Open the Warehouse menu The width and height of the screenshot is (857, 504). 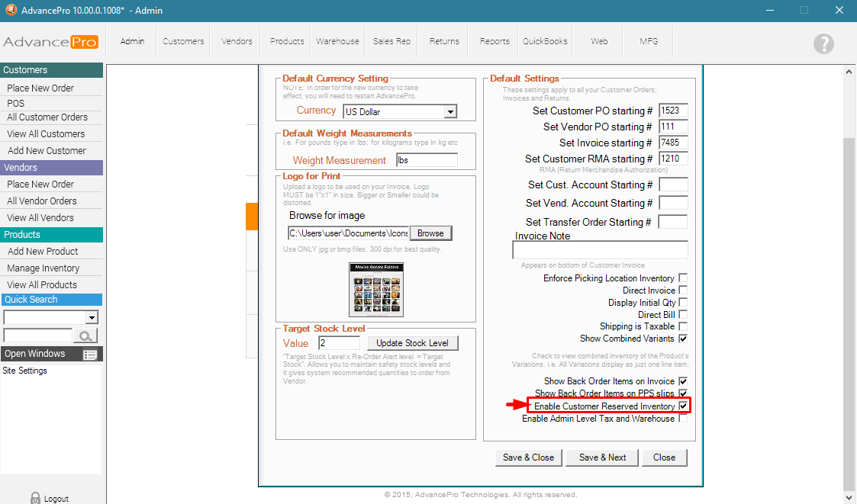337,41
